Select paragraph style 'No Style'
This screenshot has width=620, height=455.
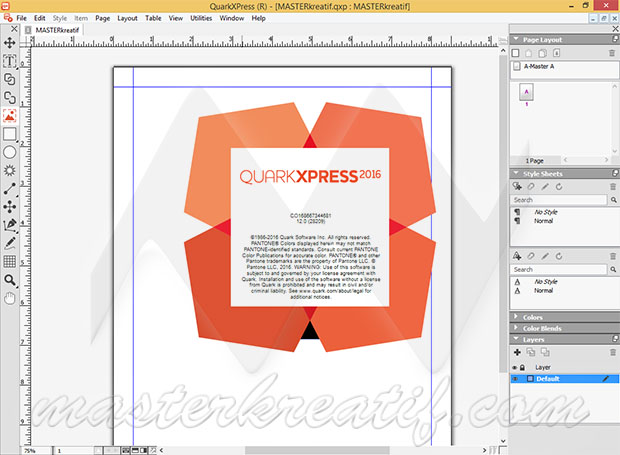coord(546,212)
